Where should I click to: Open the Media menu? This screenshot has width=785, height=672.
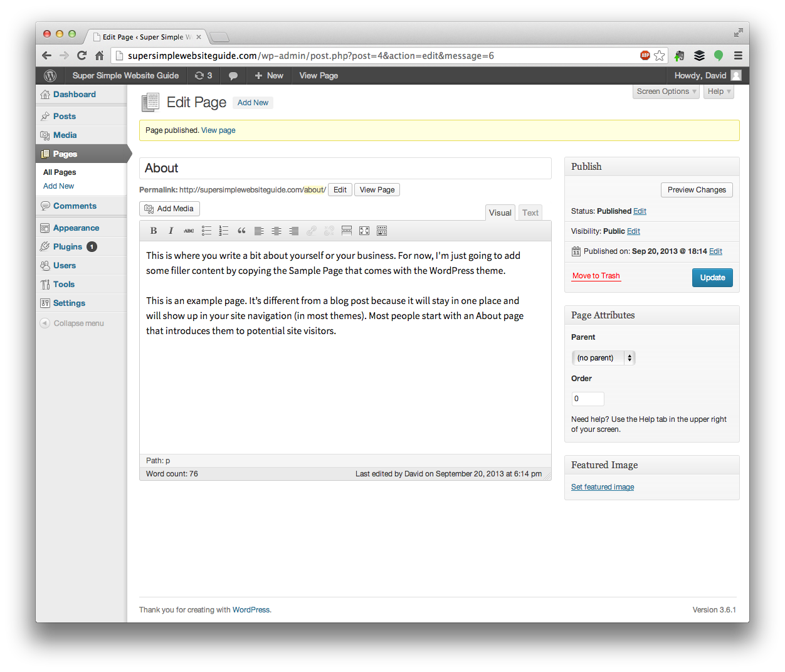pos(81,135)
